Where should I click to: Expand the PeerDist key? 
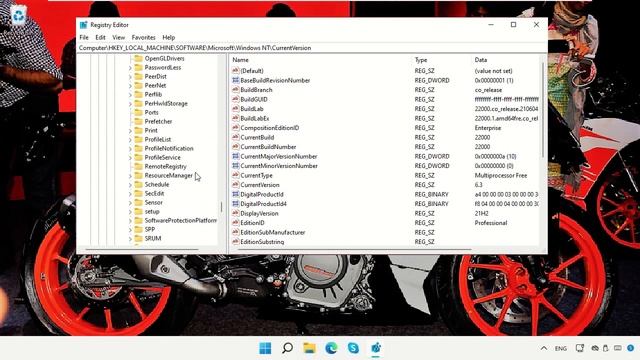(130, 77)
